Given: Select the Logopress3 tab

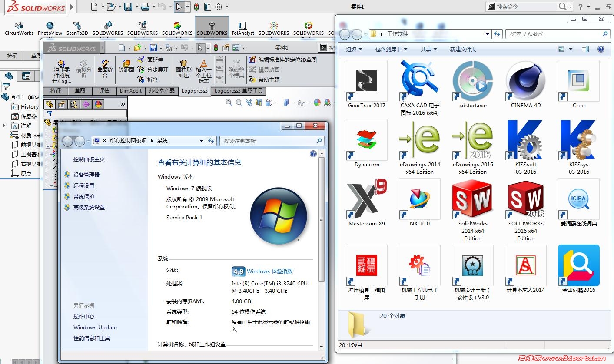Looking at the screenshot, I should (x=195, y=91).
